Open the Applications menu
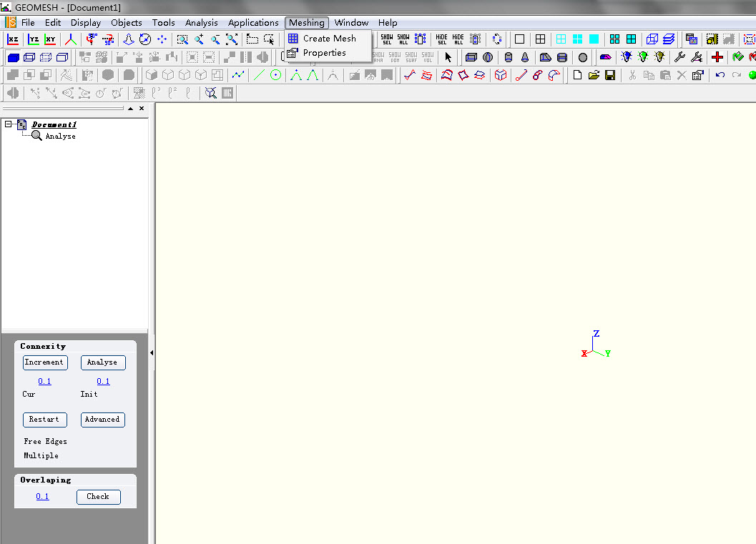The width and height of the screenshot is (756, 544). (253, 23)
